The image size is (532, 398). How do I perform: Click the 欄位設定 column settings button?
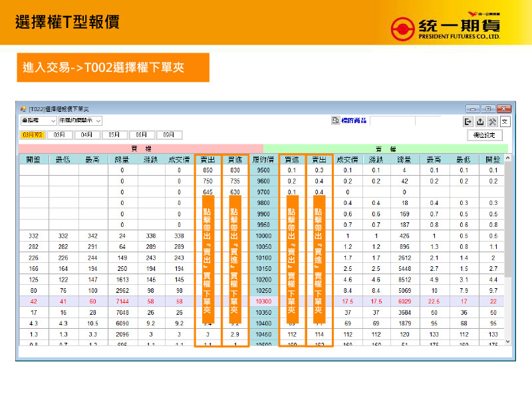tap(485, 135)
